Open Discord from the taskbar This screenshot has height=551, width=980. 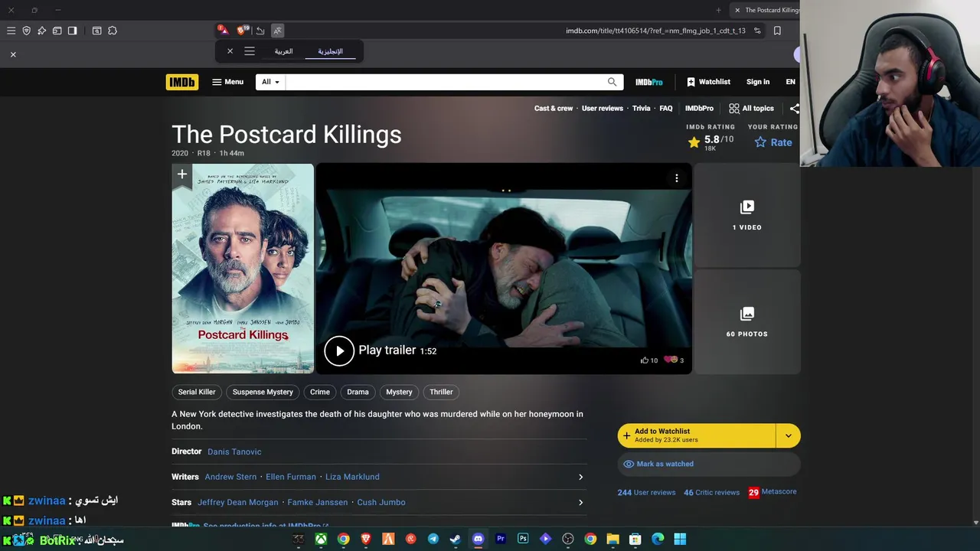[478, 539]
